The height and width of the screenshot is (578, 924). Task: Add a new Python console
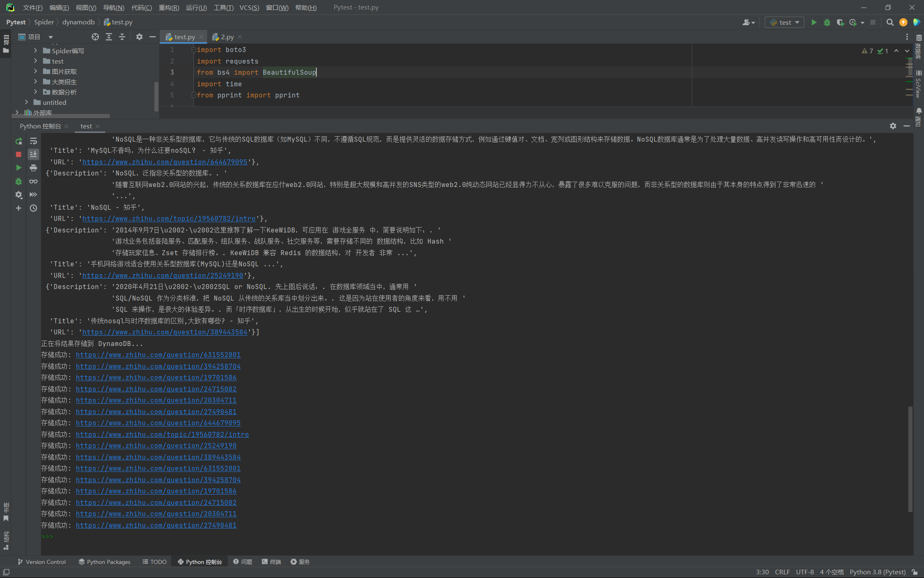19,208
